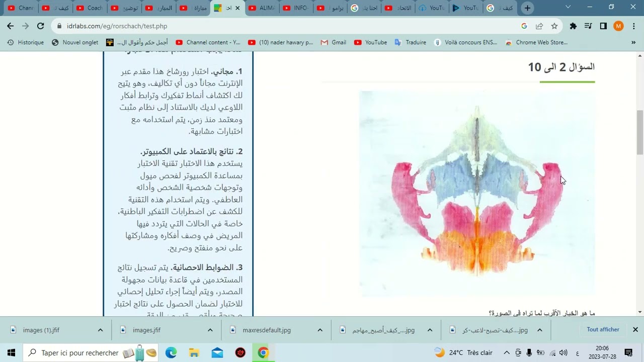Open Traduire bookmark
Image resolution: width=644 pixels, height=362 pixels.
(411, 42)
